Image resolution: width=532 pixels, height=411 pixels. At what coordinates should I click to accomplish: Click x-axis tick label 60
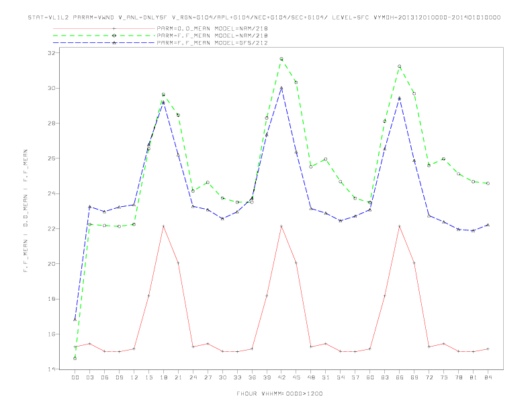pos(370,377)
